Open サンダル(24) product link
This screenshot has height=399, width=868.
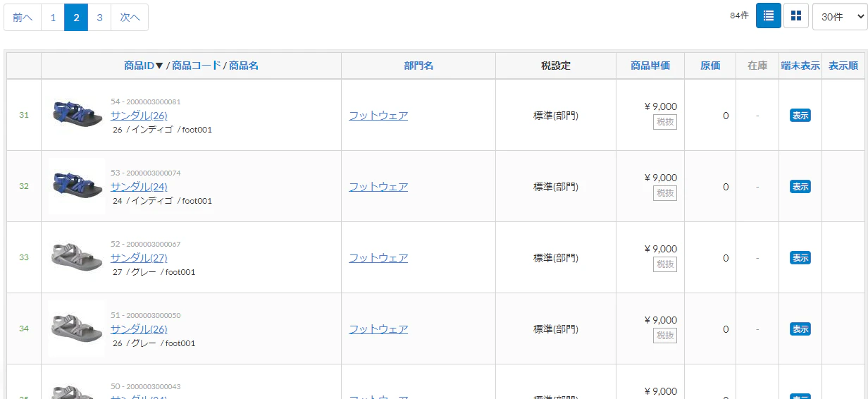(139, 187)
